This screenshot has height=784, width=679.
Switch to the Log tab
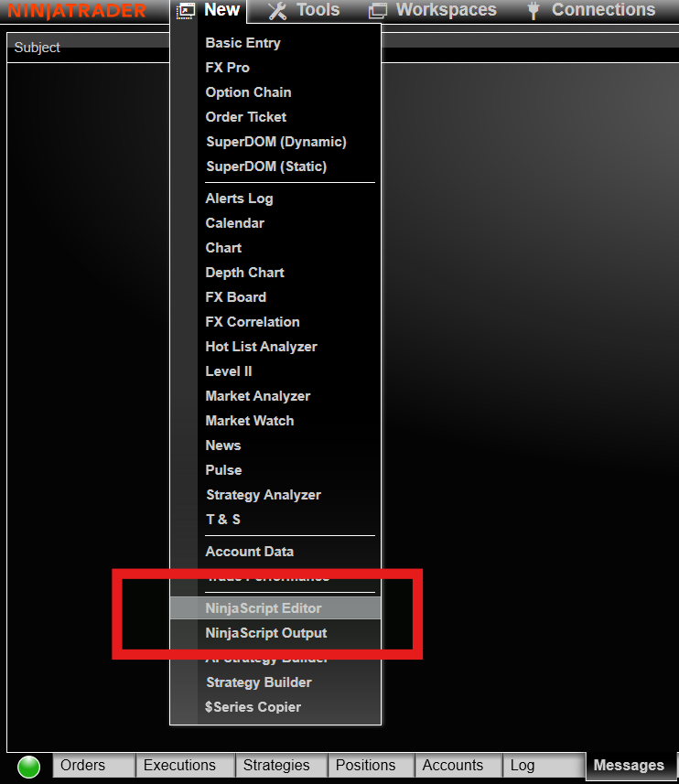544,766
